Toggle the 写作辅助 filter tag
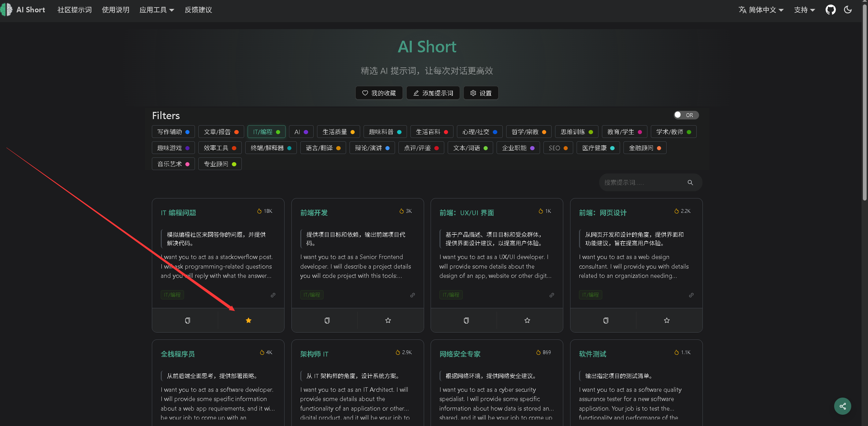Image resolution: width=868 pixels, height=426 pixels. pyautogui.click(x=173, y=132)
